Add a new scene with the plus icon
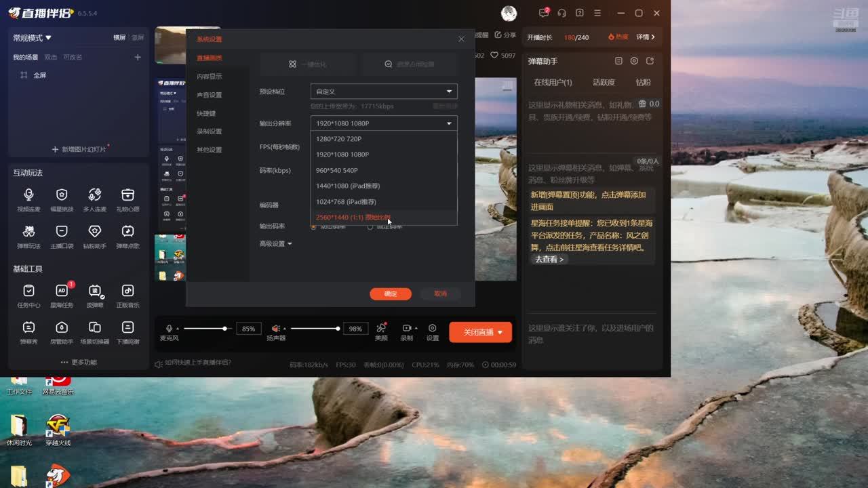The image size is (868, 488). [x=138, y=58]
